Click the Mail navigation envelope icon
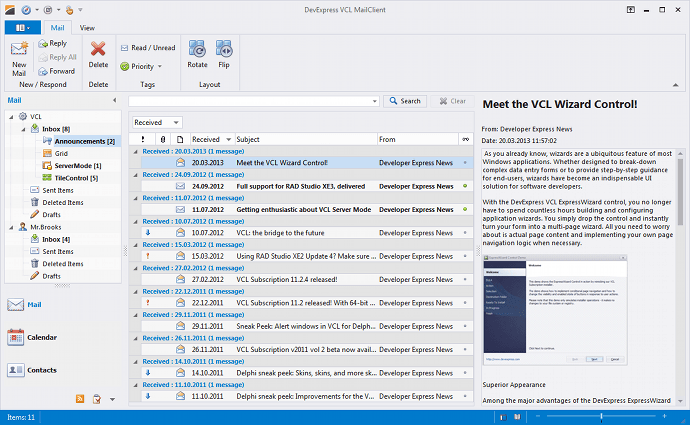This screenshot has height=425, width=690. point(15,304)
